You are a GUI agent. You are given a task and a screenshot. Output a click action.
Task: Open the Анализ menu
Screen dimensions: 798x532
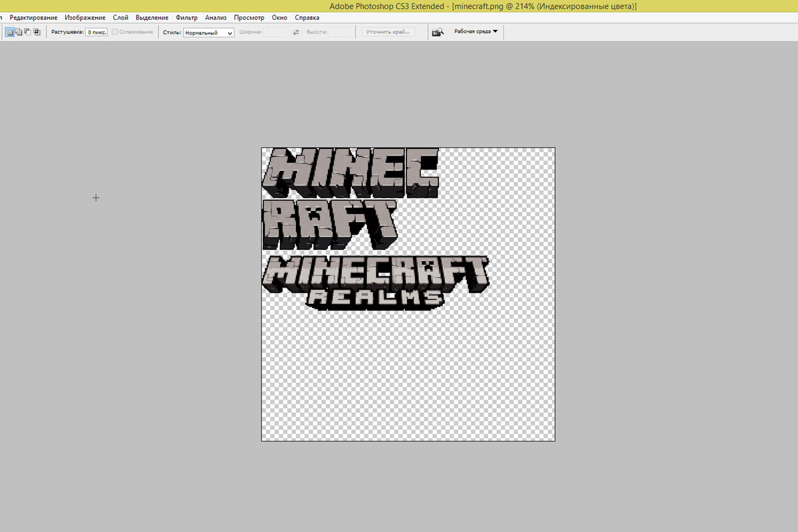click(215, 17)
